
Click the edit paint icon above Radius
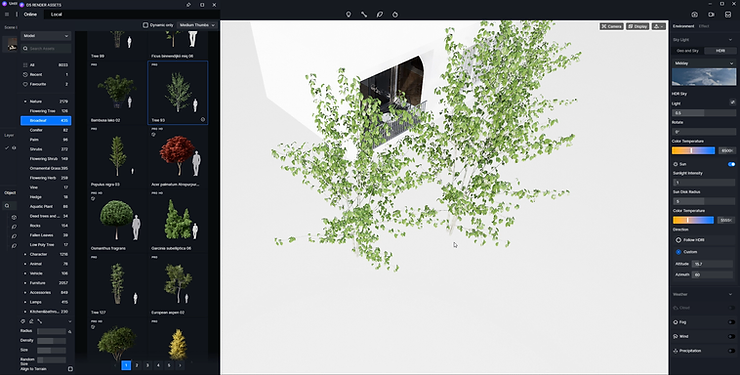pos(31,321)
